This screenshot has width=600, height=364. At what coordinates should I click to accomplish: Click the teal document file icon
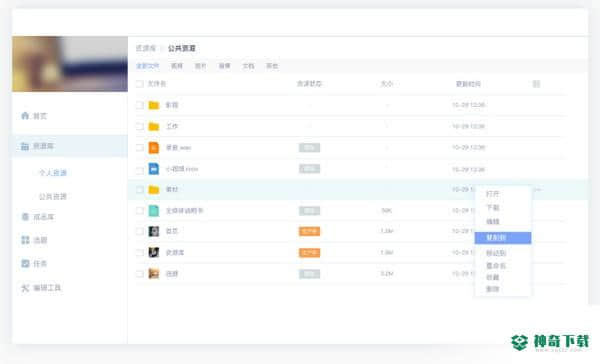[154, 211]
